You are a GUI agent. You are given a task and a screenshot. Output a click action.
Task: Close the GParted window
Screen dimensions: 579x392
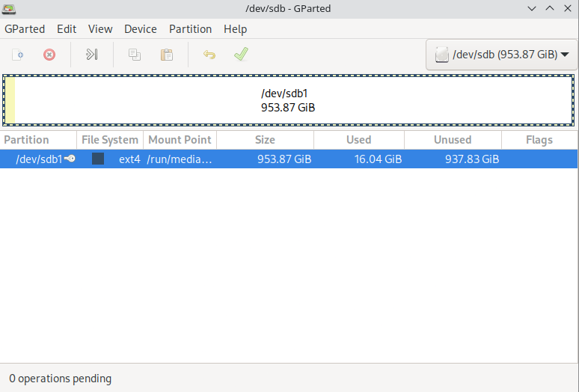tap(568, 8)
